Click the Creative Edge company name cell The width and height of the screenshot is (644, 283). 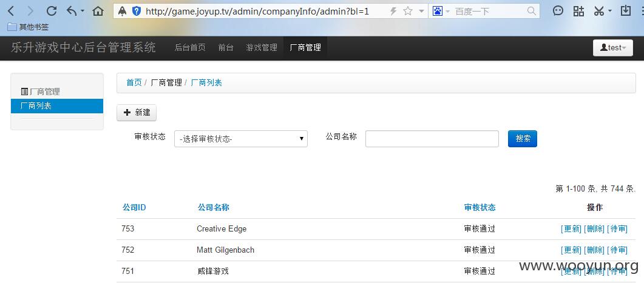coord(222,229)
